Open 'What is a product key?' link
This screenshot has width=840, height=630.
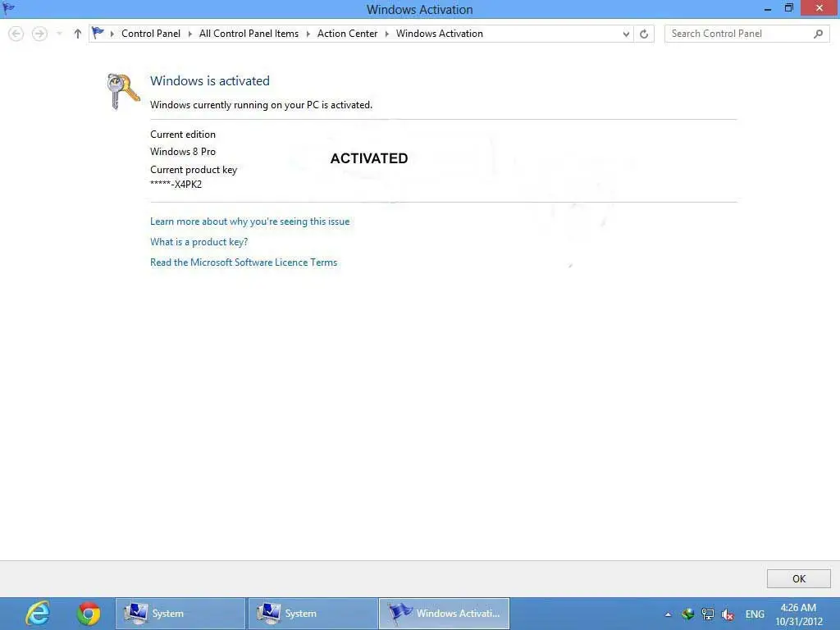pos(199,242)
